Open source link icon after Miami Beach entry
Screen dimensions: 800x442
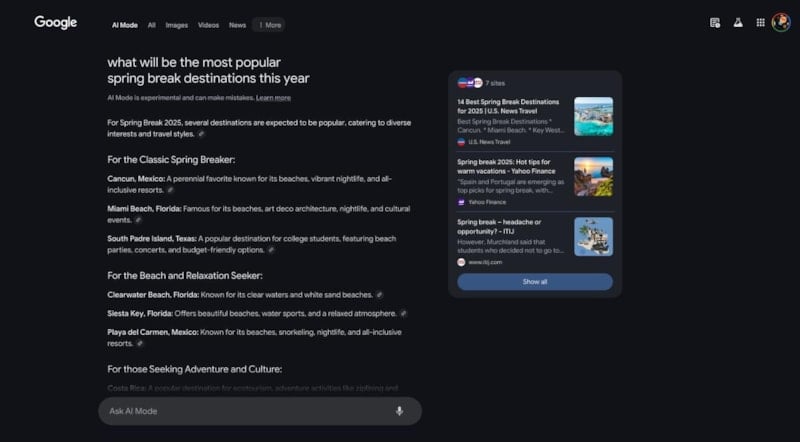point(139,220)
